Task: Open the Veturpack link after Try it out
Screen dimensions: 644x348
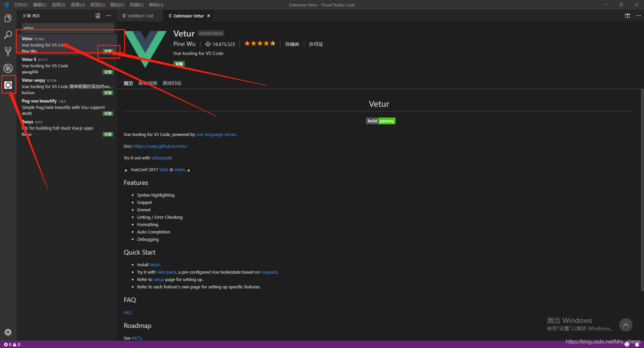Action: point(161,158)
